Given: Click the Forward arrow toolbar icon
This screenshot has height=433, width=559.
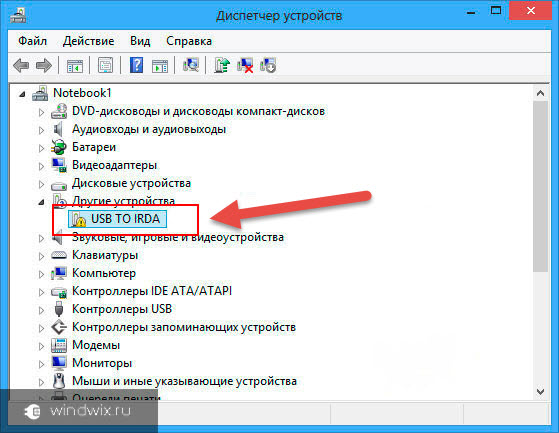Looking at the screenshot, I should tap(44, 66).
